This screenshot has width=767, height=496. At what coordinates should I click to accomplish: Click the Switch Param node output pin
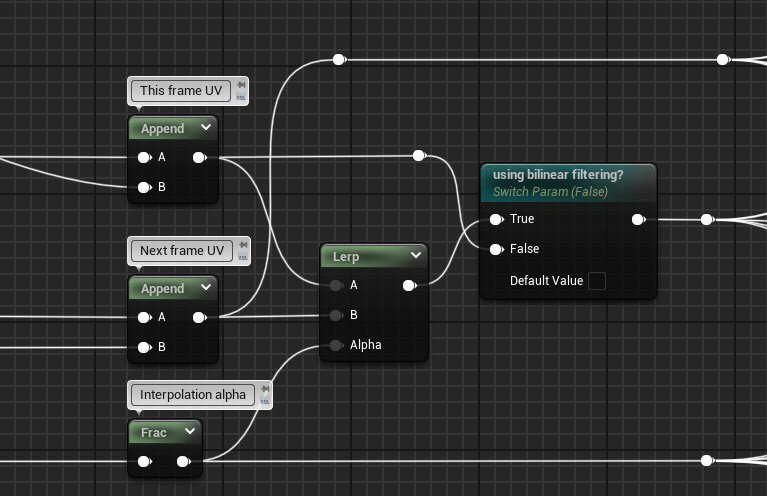pos(638,220)
